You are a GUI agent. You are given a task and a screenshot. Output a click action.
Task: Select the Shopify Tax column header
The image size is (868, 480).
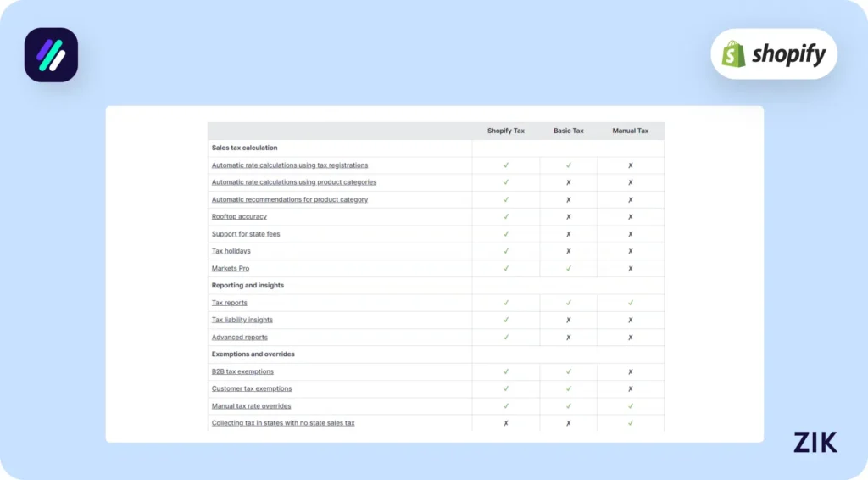coord(506,131)
